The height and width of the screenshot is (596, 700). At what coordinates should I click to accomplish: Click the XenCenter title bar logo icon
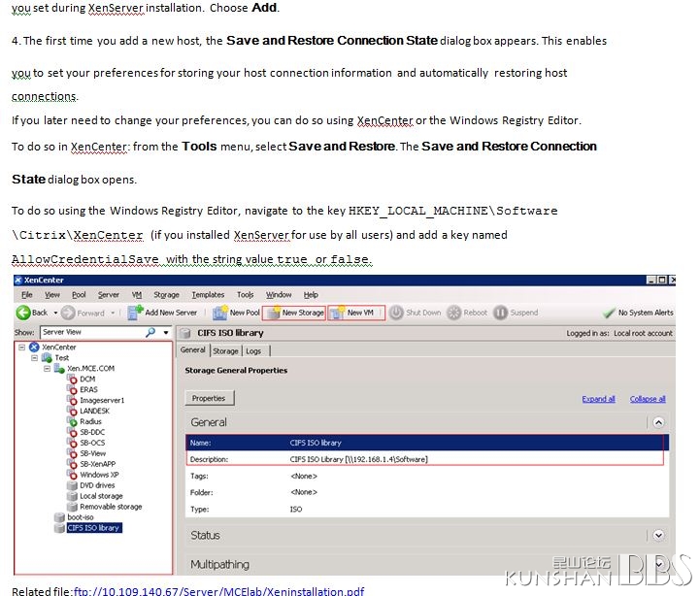pyautogui.click(x=18, y=280)
